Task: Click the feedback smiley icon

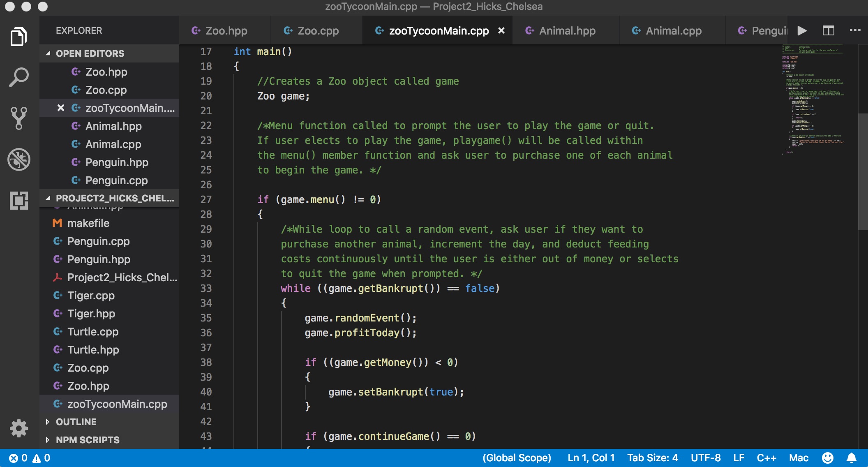Action: [828, 458]
